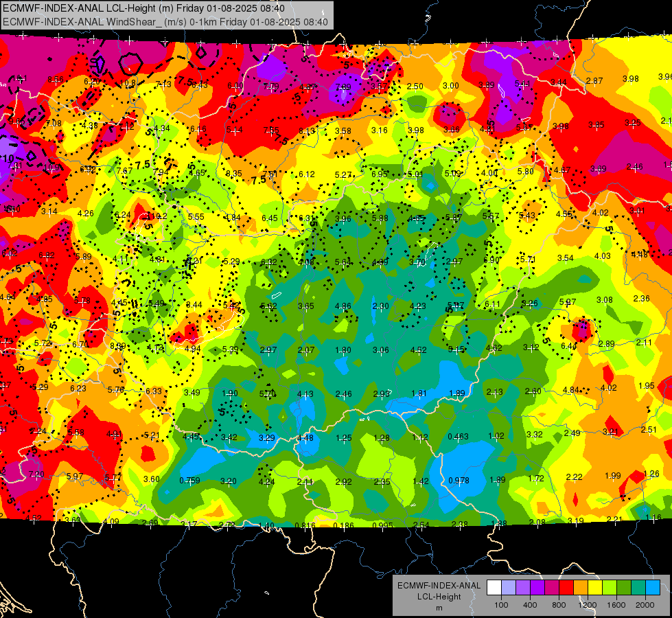Click the orange swatch in the legend

(581, 588)
